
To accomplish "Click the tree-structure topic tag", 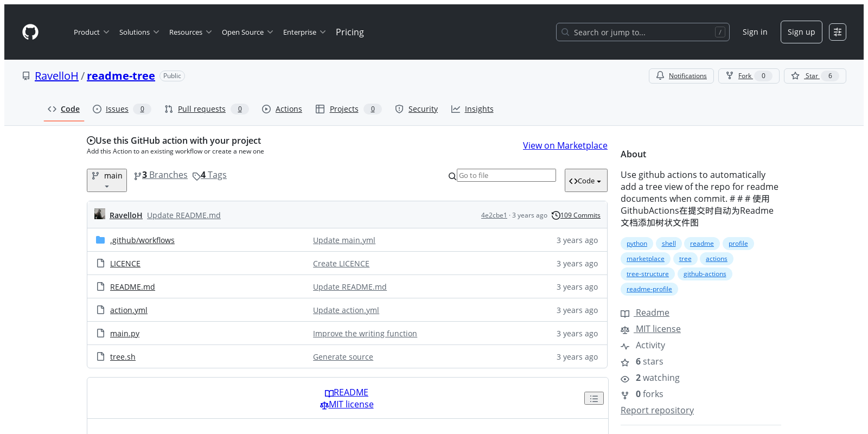I will 648,274.
